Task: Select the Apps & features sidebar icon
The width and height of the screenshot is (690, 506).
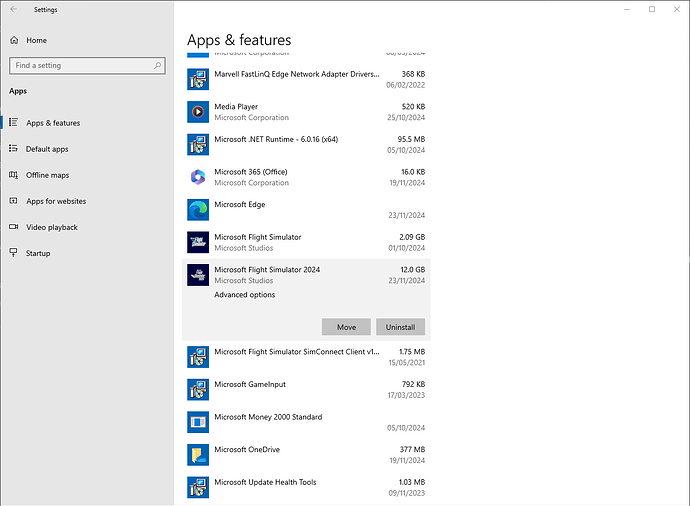Action: 14,122
